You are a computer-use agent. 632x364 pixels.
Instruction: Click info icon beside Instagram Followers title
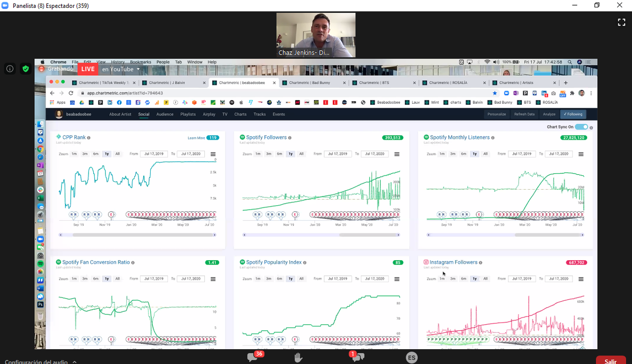tap(481, 262)
